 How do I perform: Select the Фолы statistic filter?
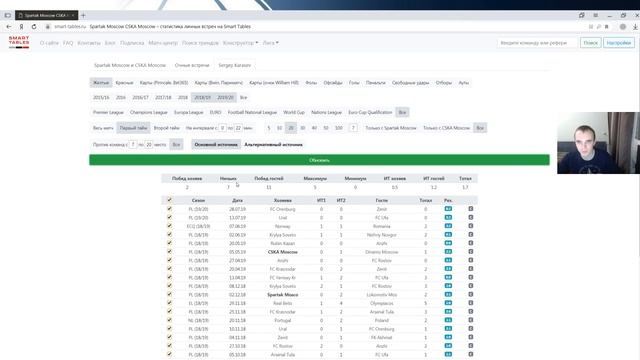[x=311, y=83]
